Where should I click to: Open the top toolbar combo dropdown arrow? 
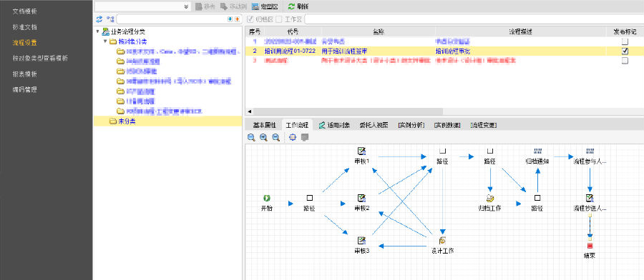(x=186, y=6)
